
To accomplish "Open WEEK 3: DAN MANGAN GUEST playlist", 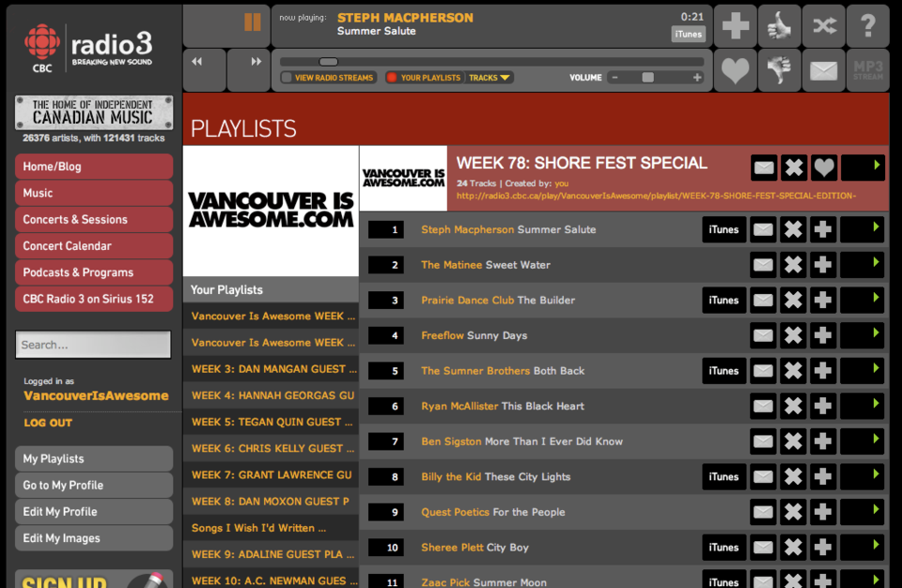I will 271,369.
